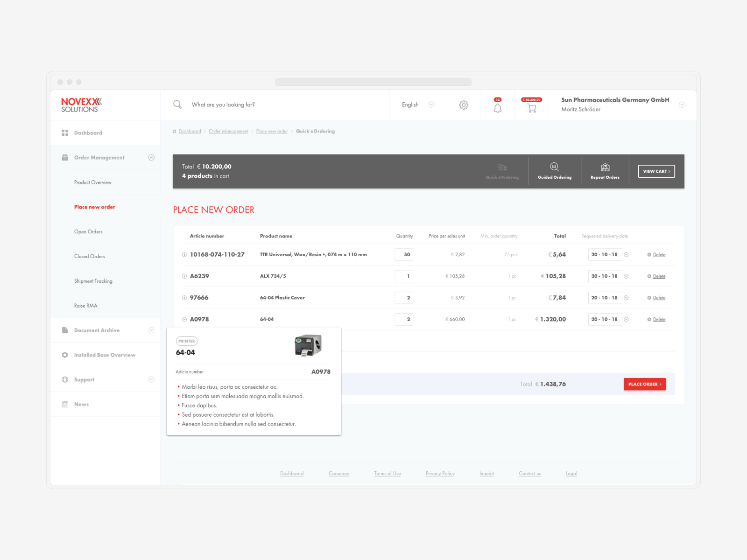
Task: Click the quantity field for A6239
Action: click(404, 276)
